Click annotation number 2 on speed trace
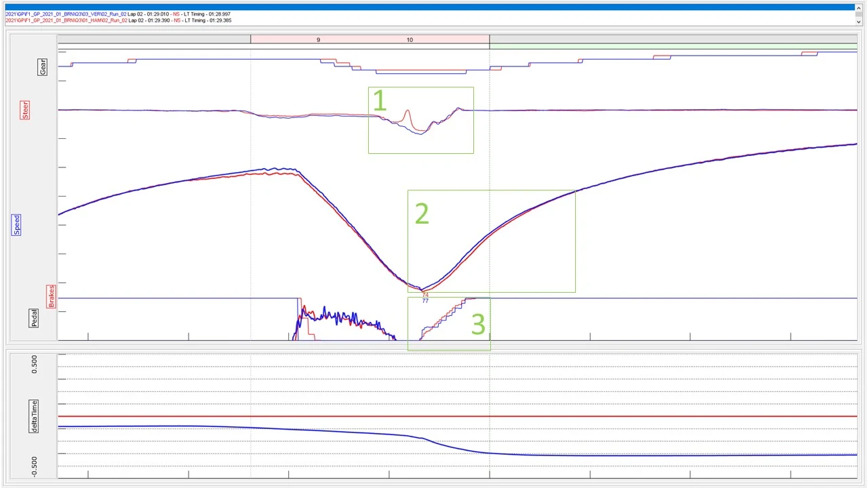 (422, 214)
